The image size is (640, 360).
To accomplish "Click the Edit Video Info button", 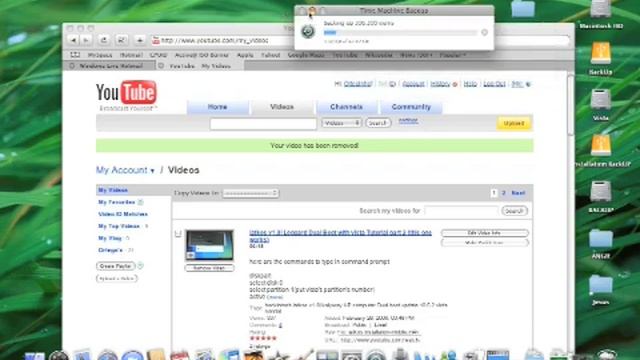I will (x=484, y=233).
